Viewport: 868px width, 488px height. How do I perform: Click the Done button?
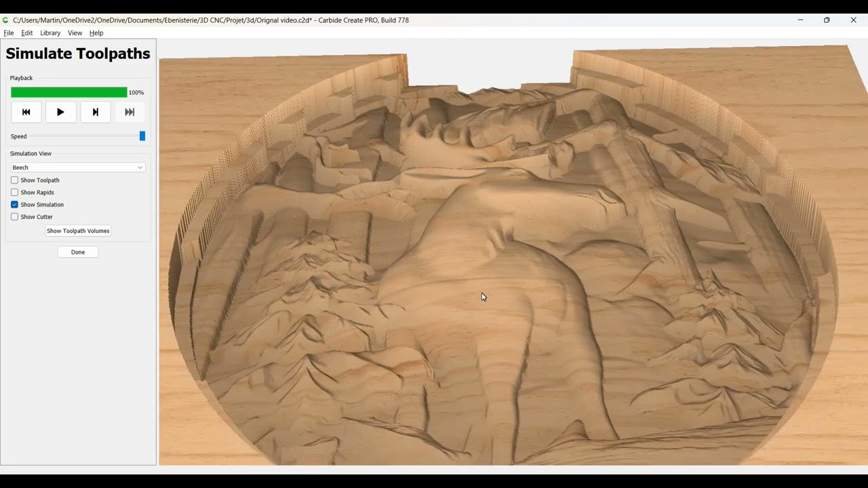tap(78, 252)
